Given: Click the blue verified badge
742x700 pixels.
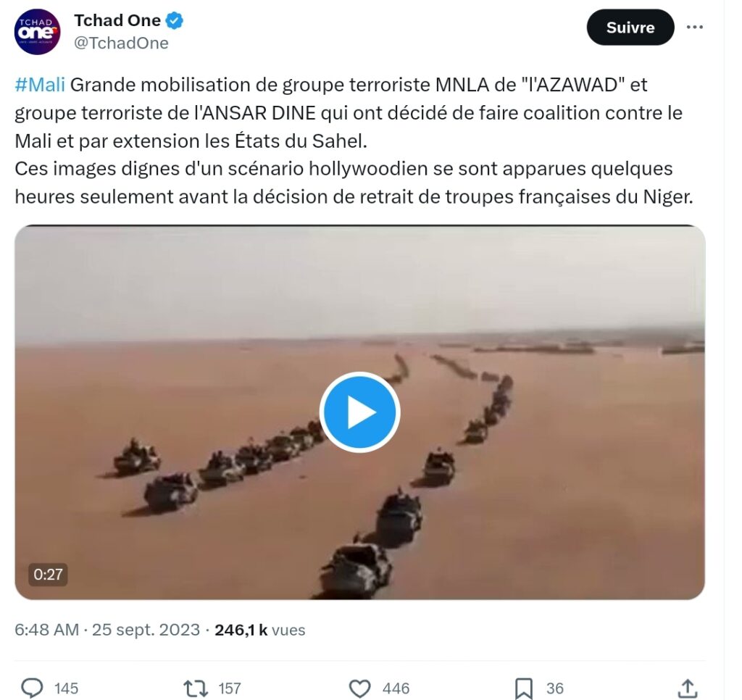Looking at the screenshot, I should click(175, 20).
